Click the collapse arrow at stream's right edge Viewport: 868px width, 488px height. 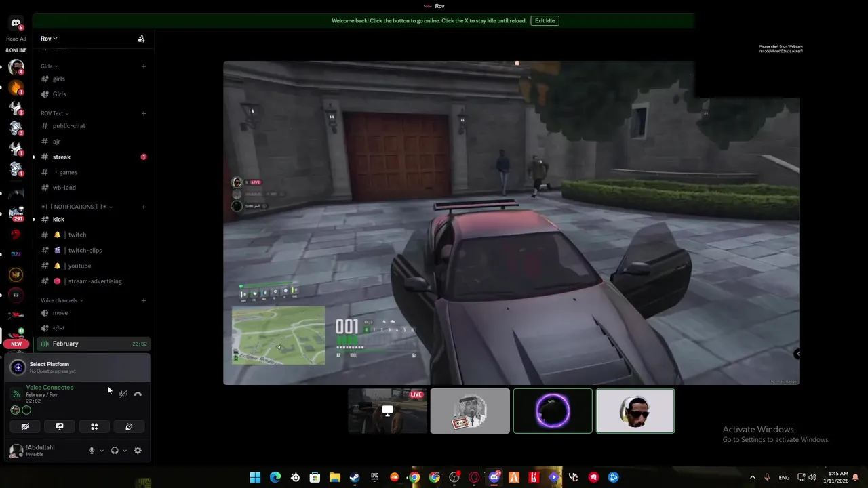797,354
